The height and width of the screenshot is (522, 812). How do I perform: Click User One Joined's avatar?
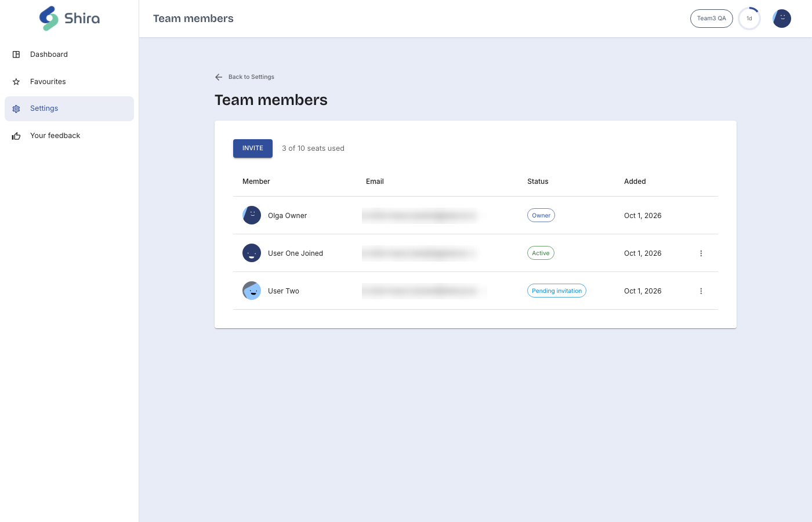(x=252, y=253)
